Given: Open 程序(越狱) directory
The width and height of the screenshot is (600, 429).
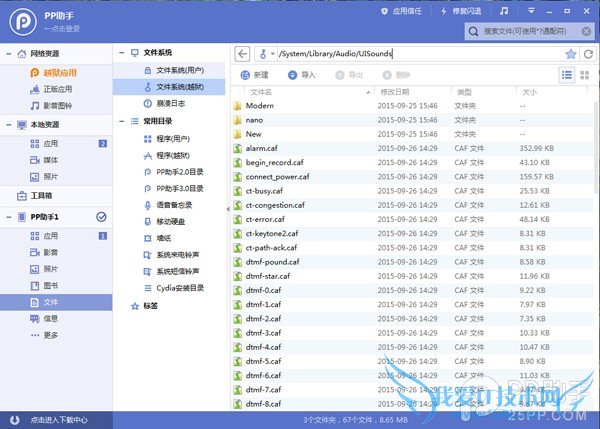Looking at the screenshot, I should pos(167,155).
